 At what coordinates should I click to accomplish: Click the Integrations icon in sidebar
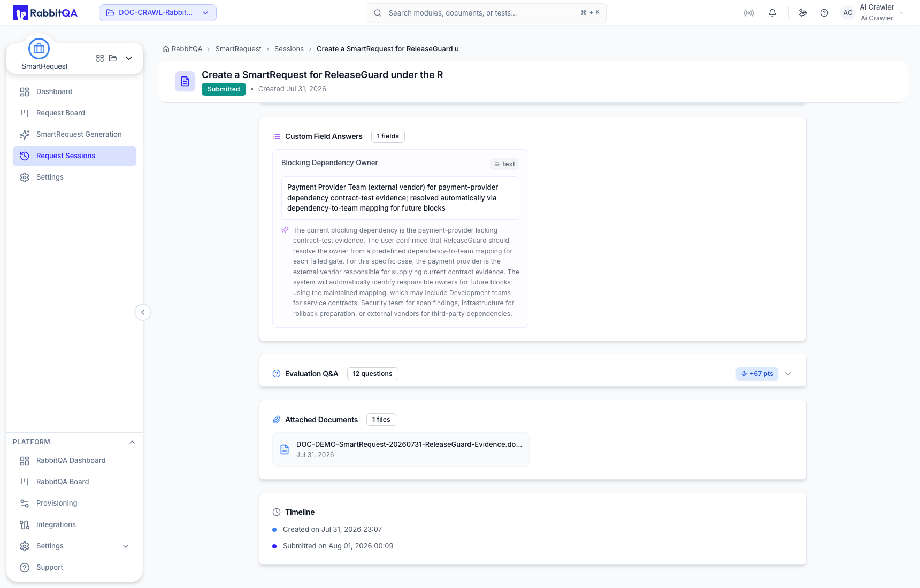point(25,525)
